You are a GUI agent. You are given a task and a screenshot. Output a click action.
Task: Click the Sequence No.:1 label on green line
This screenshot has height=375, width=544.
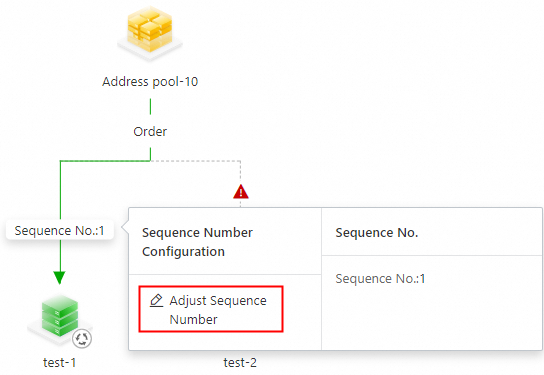[60, 230]
